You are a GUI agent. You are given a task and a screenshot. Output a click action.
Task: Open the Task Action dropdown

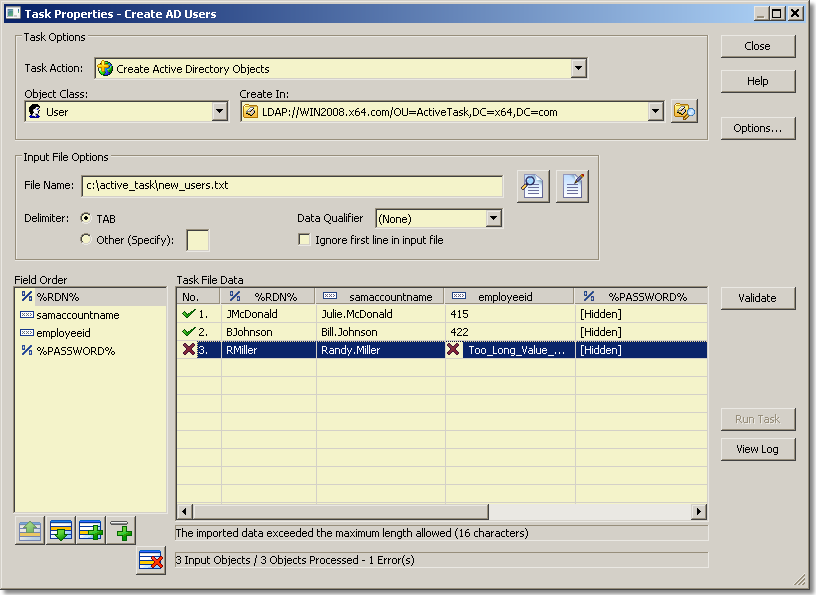578,69
